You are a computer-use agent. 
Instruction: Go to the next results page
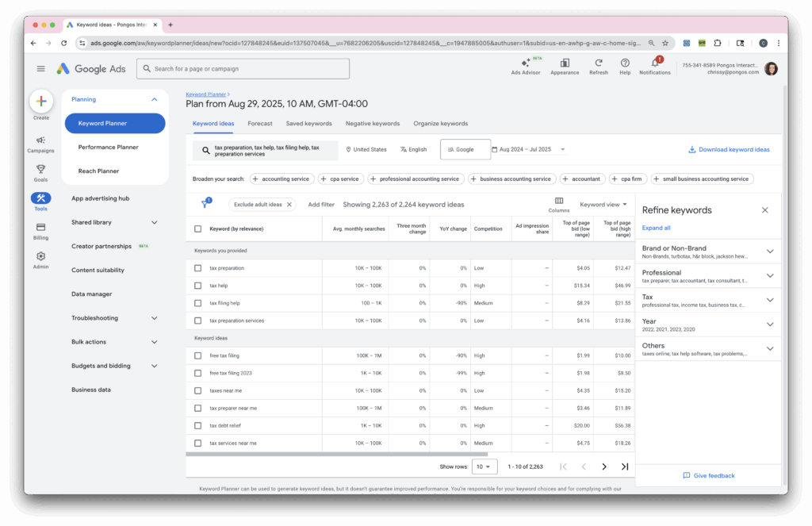tap(603, 466)
